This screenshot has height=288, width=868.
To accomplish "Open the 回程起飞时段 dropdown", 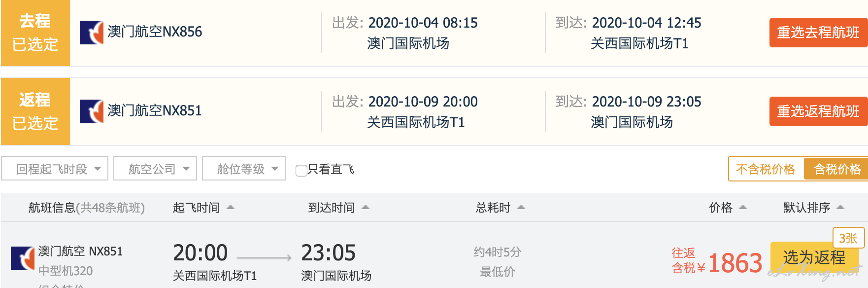I will [55, 169].
